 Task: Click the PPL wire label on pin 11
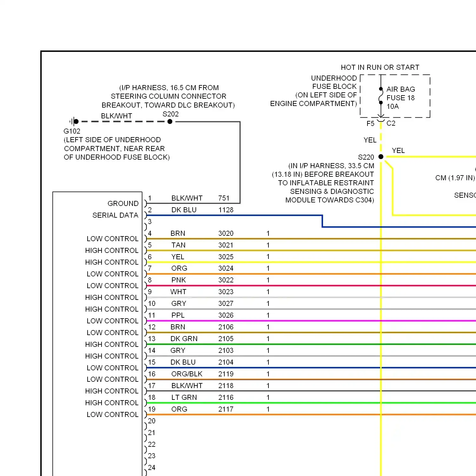coord(178,315)
